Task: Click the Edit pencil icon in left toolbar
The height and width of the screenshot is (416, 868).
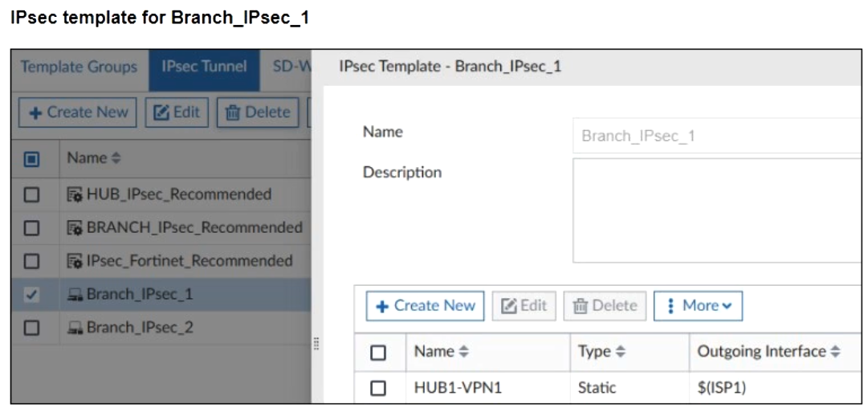Action: click(161, 112)
